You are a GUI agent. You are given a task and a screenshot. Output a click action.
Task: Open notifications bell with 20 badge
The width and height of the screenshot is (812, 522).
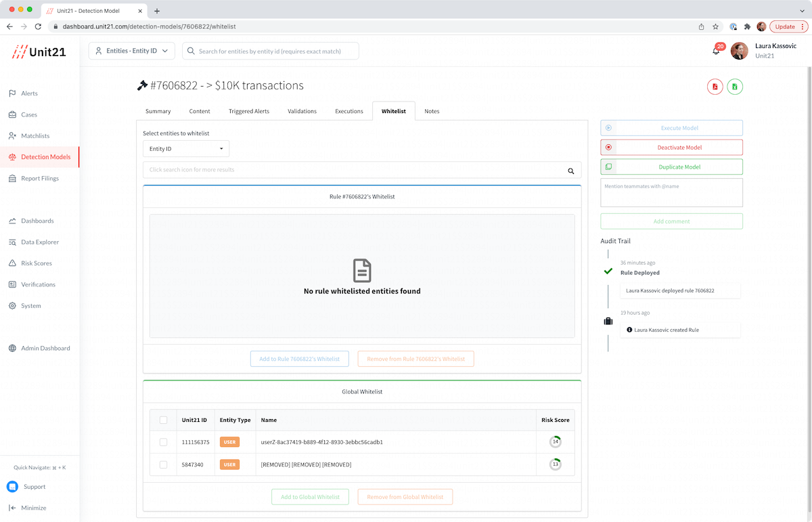coord(717,50)
